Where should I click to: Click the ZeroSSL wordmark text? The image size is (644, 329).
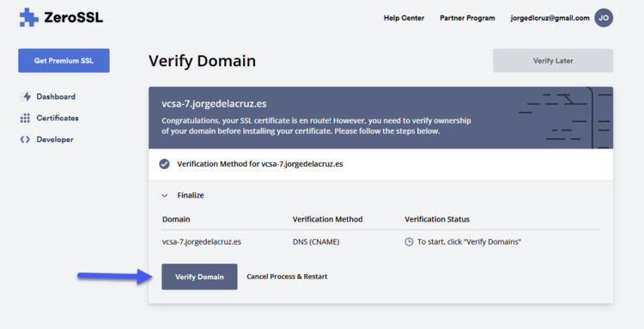74,18
